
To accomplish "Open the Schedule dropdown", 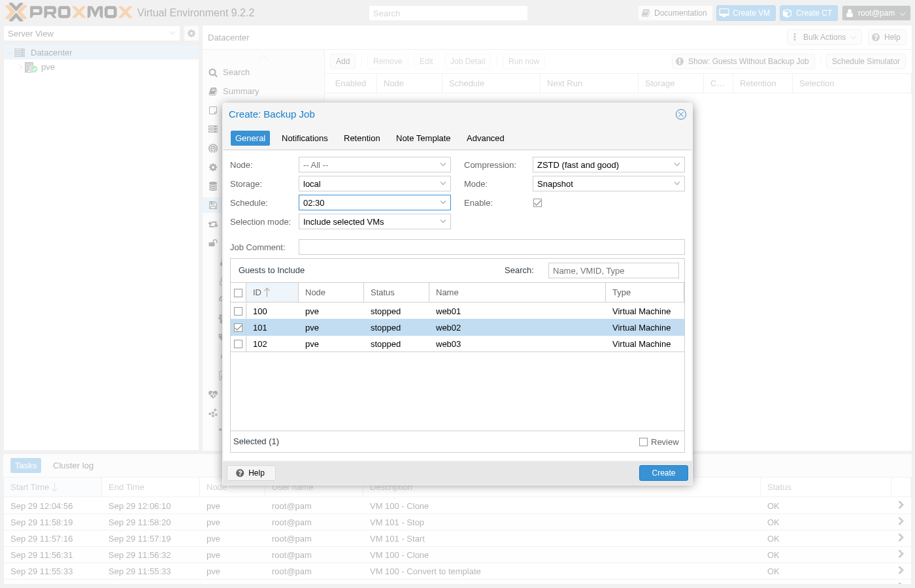I will click(x=442, y=203).
